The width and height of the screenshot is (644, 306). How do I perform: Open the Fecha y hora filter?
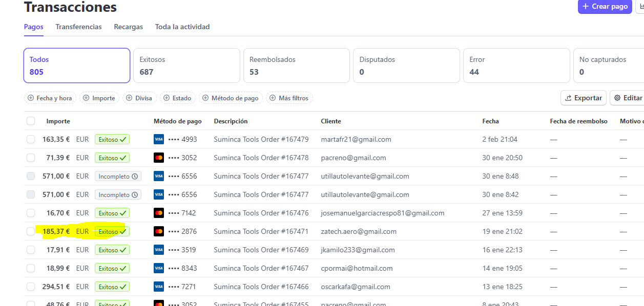(x=50, y=98)
